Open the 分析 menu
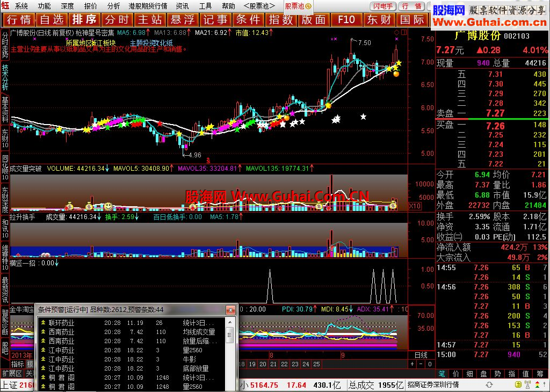550x392 pixels. [x=114, y=6]
